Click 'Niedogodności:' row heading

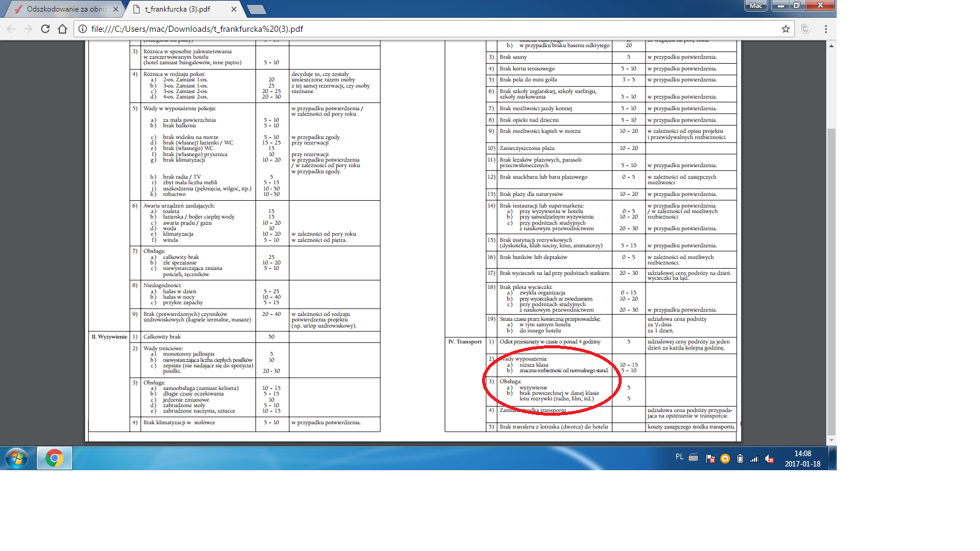(162, 285)
